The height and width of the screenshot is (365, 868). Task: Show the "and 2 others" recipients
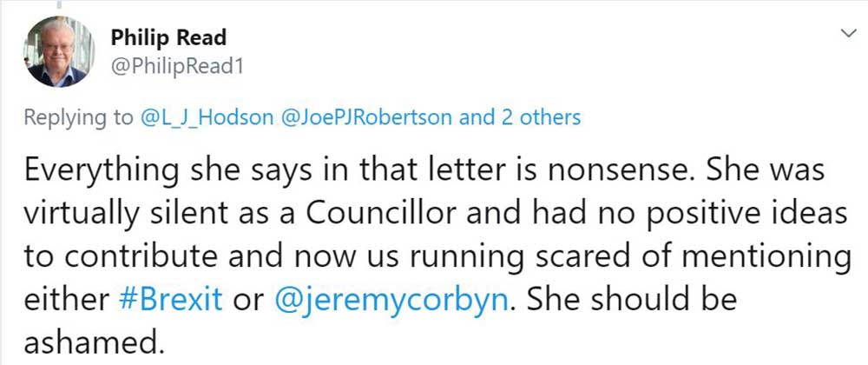click(x=520, y=117)
